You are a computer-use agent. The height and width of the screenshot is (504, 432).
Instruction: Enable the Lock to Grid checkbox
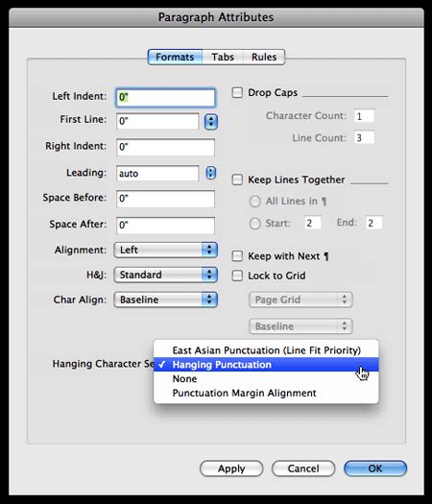pos(237,276)
